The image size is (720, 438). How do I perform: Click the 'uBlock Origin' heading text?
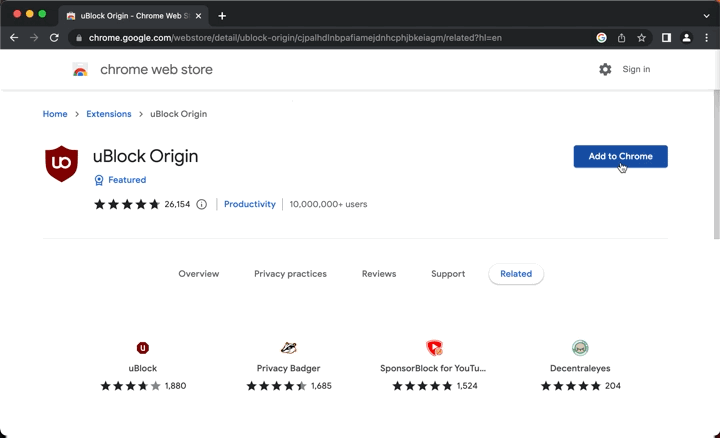click(146, 157)
